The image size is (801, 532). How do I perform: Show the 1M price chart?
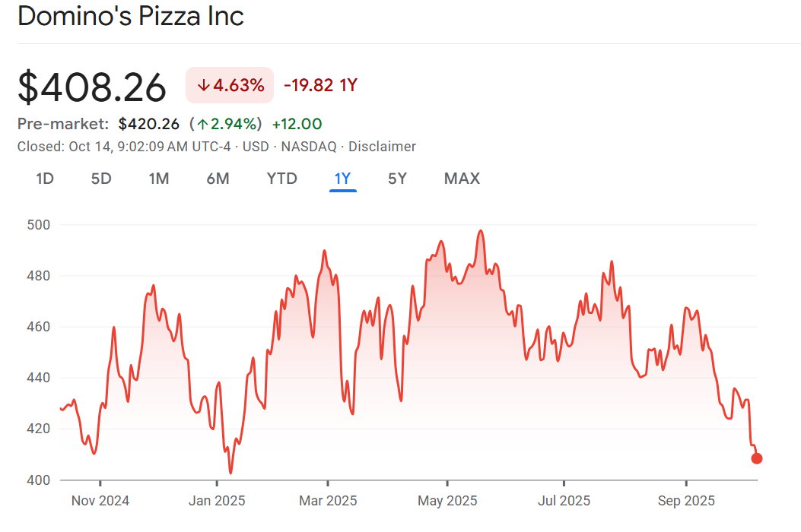(158, 179)
